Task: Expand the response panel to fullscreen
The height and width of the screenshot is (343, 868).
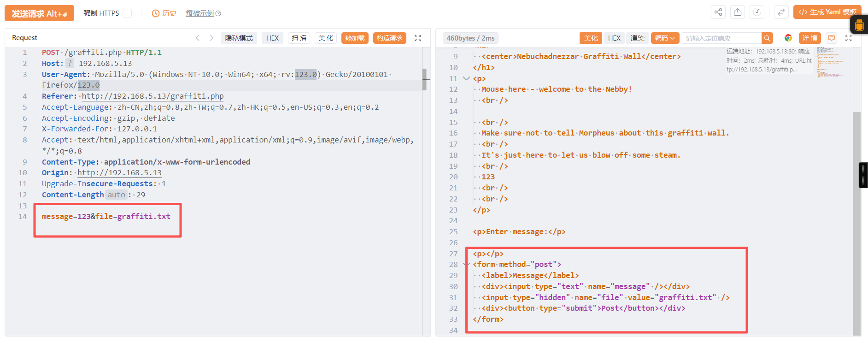Action: pyautogui.click(x=849, y=38)
